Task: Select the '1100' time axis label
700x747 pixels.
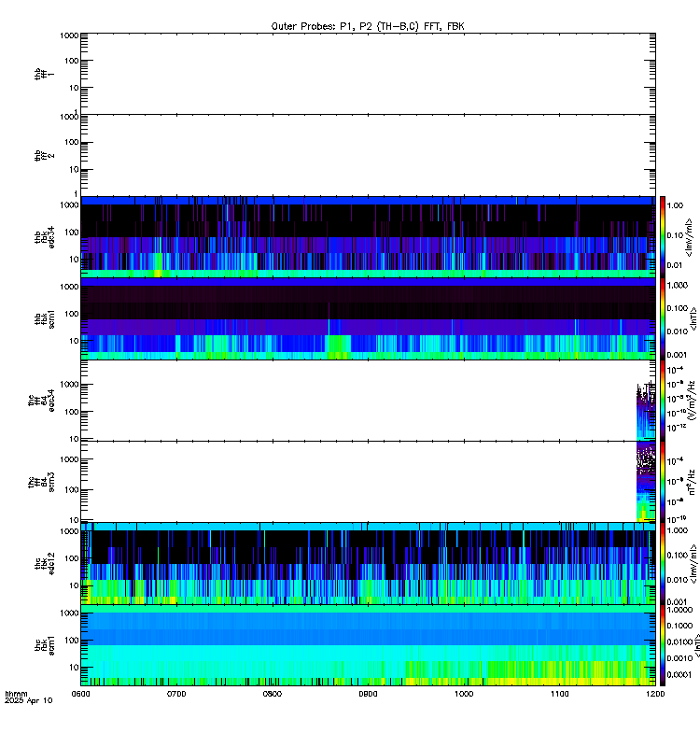Action: 560,694
